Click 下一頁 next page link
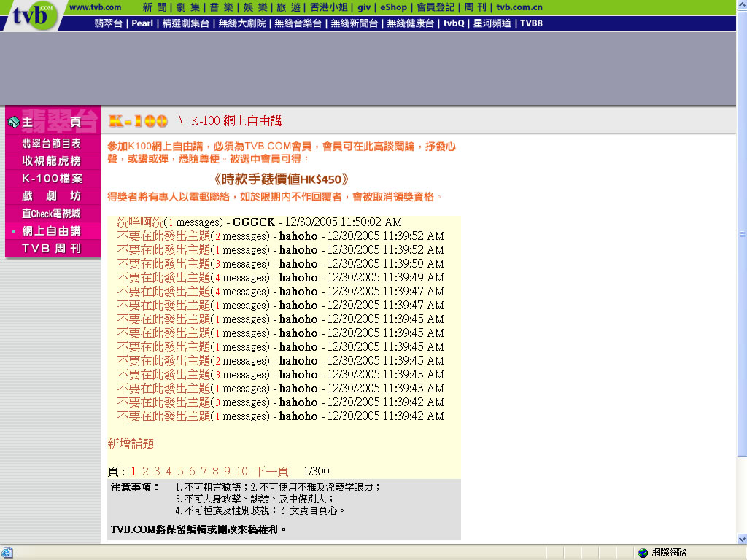The height and width of the screenshot is (560, 747). (271, 472)
